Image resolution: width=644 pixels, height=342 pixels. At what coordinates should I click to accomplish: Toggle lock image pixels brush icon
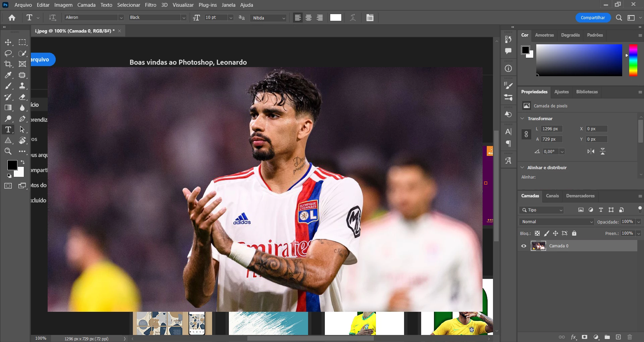tap(547, 233)
